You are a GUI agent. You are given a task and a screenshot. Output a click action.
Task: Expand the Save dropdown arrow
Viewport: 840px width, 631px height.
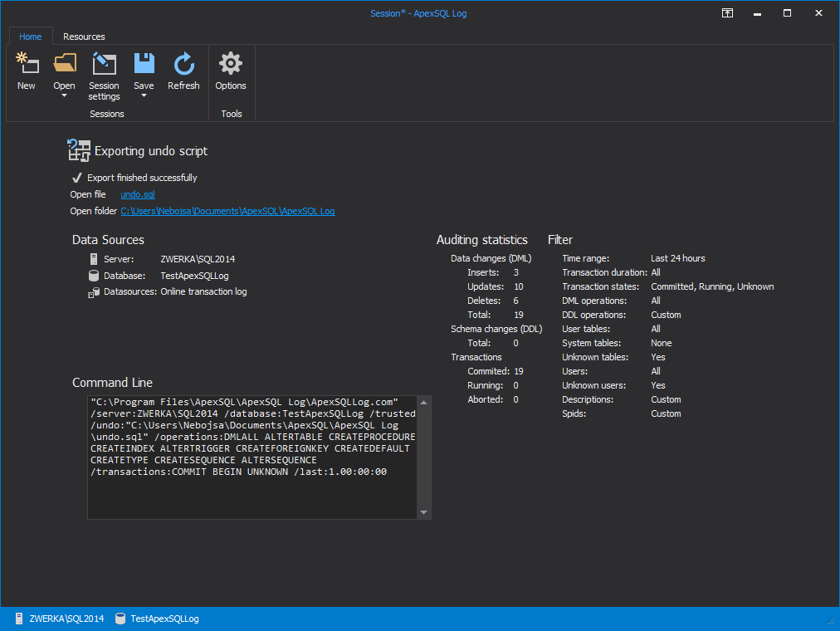pyautogui.click(x=144, y=95)
